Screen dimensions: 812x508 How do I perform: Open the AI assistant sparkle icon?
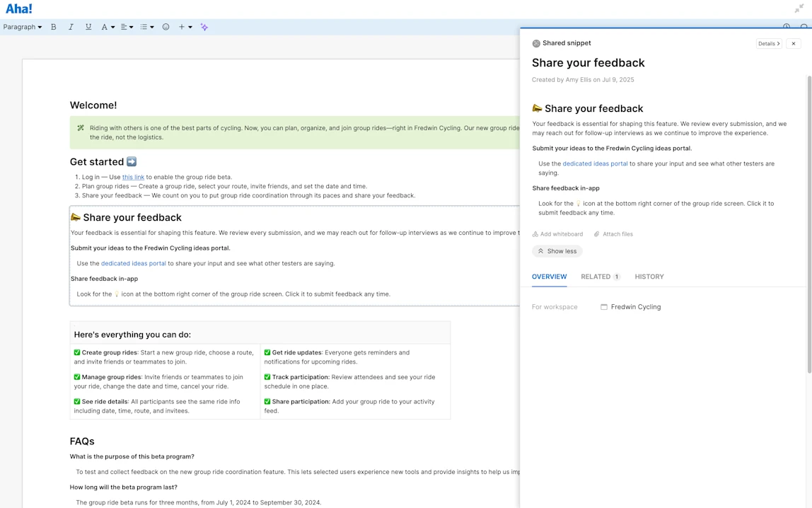click(204, 27)
